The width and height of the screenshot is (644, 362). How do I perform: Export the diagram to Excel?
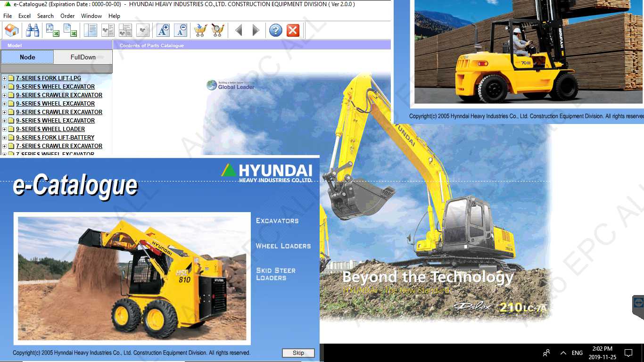[52, 31]
